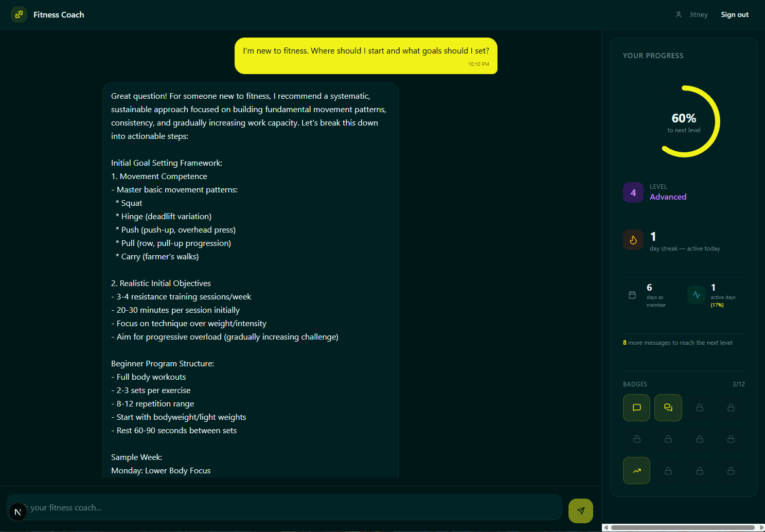Image resolution: width=765 pixels, height=532 pixels.
Task: Click the calendar icon for days as member
Action: [x=632, y=295]
